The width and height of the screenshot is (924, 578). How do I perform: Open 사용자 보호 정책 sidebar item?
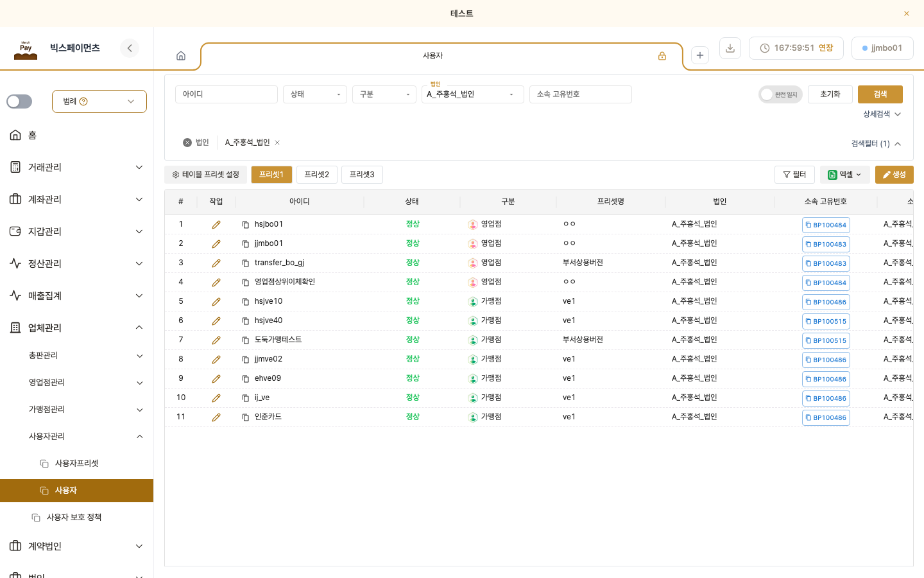coord(77,517)
